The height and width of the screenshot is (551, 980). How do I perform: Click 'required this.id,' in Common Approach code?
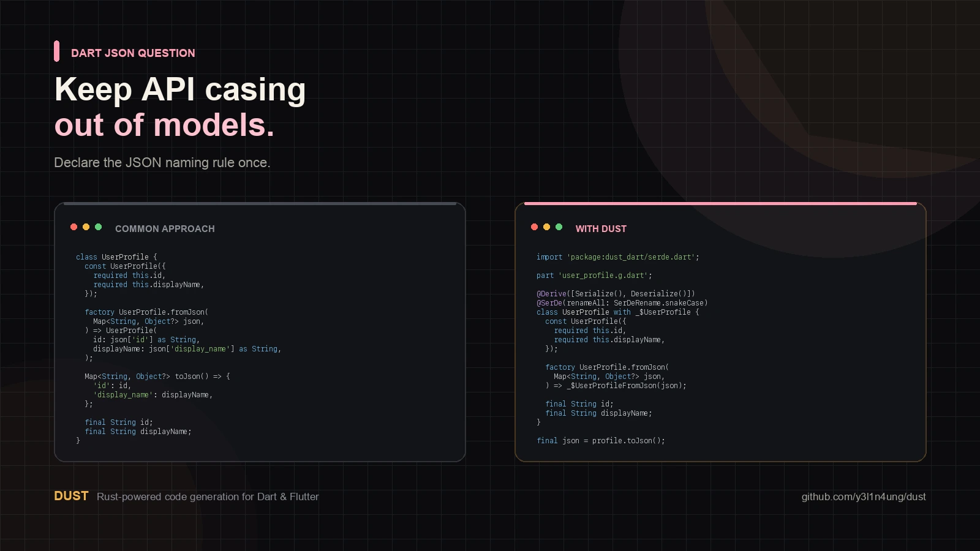click(x=129, y=275)
